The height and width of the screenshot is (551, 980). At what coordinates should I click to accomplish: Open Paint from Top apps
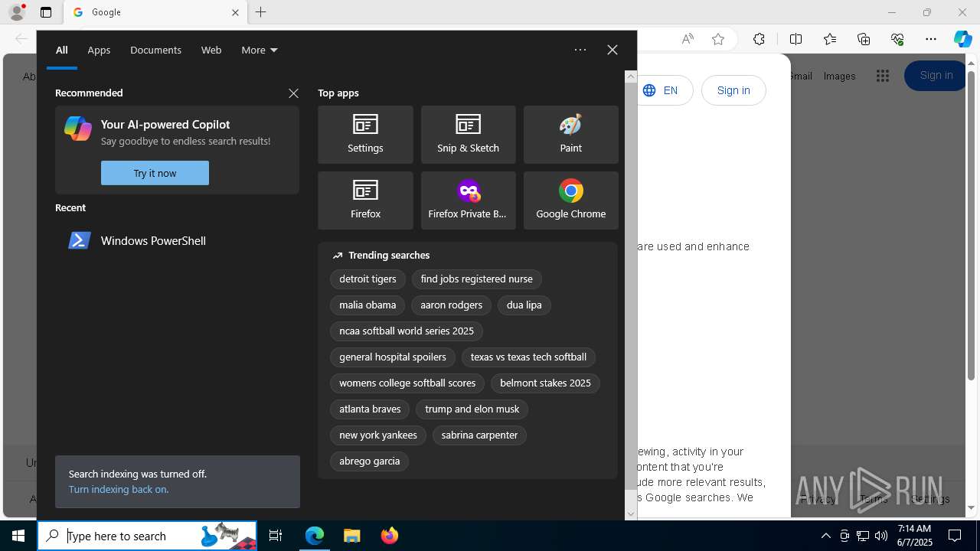coord(570,135)
